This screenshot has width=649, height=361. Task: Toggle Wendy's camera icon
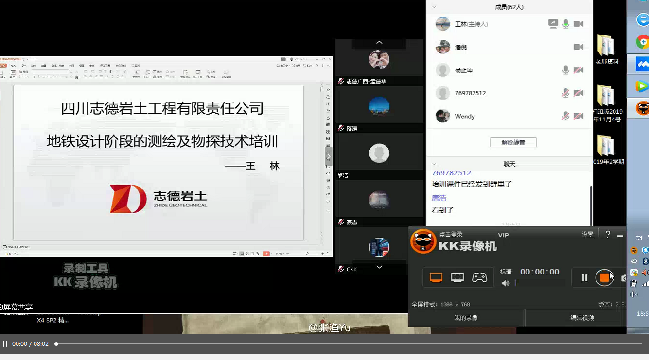click(x=578, y=116)
